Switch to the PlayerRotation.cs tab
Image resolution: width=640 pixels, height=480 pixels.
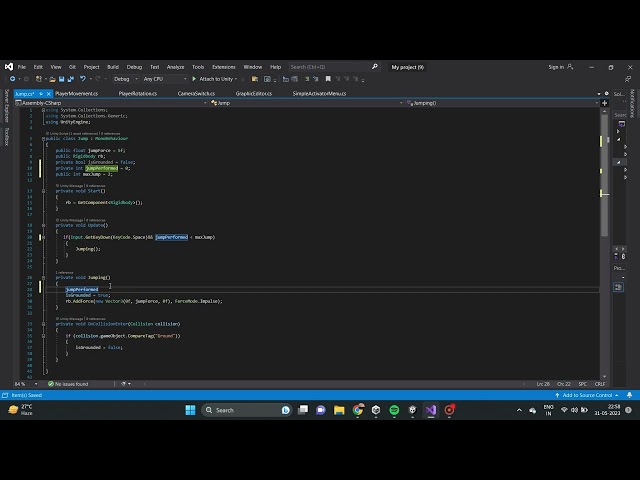pyautogui.click(x=138, y=93)
